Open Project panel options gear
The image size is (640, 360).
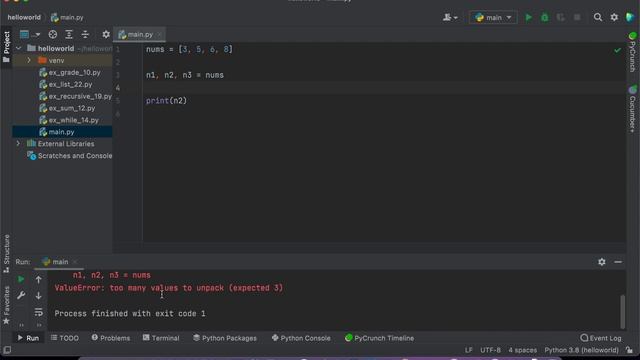click(x=106, y=35)
